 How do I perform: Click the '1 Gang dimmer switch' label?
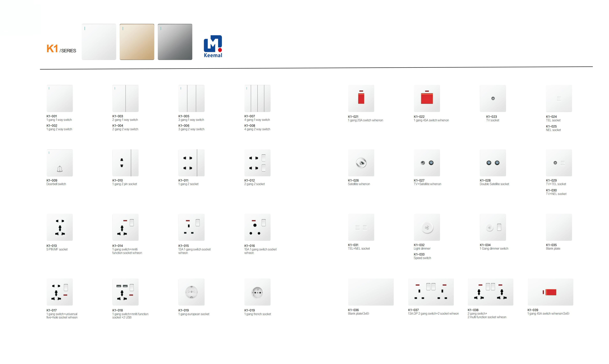tap(494, 249)
